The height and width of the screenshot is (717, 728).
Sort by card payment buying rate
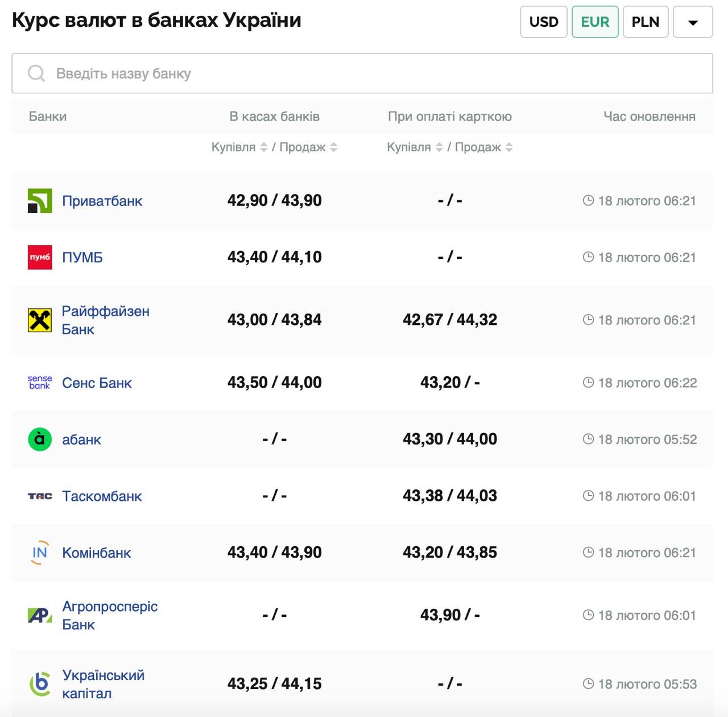pyautogui.click(x=439, y=147)
